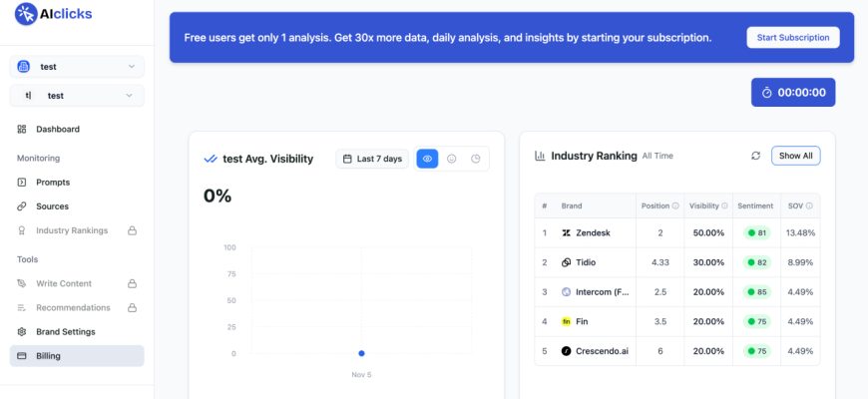The image size is (868, 399).
Task: Expand the second test brand dropdown
Action: tap(77, 96)
